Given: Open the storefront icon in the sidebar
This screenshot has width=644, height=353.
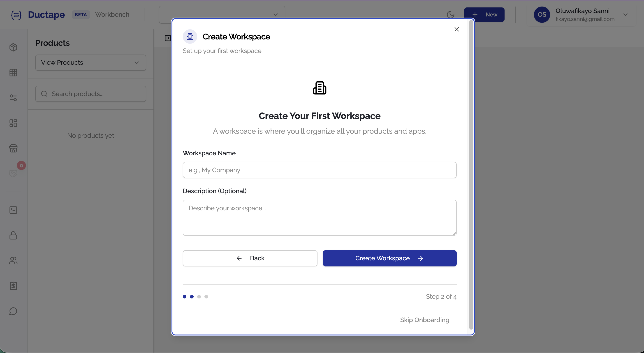Looking at the screenshot, I should click(14, 148).
